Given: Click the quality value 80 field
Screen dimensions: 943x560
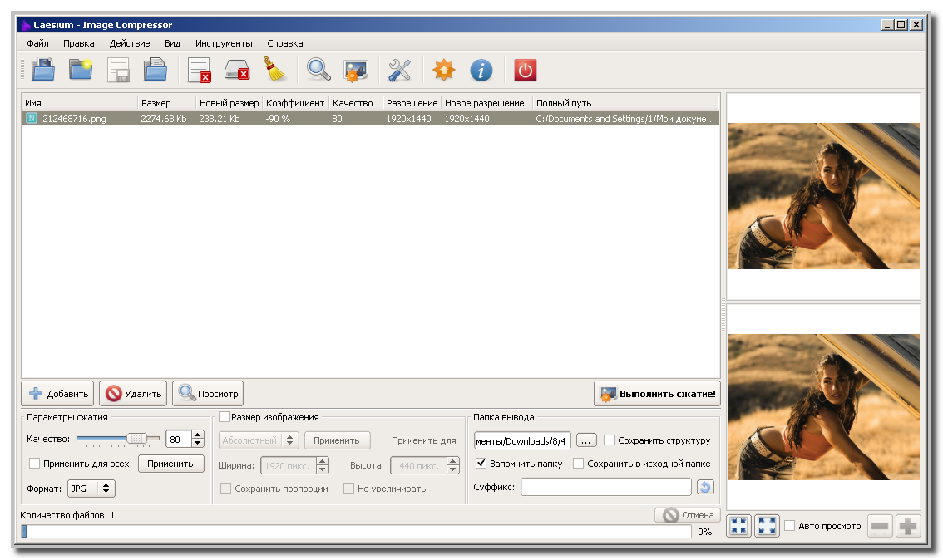Looking at the screenshot, I should 179,440.
